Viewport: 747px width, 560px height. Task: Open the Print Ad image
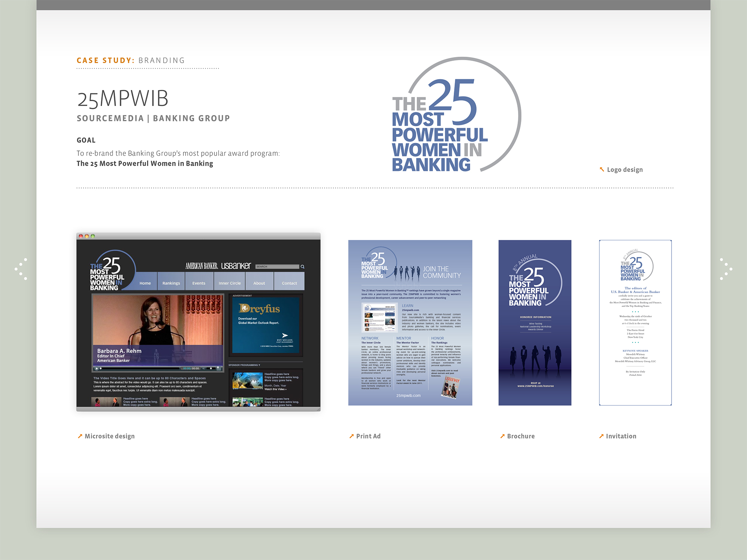[x=410, y=323]
